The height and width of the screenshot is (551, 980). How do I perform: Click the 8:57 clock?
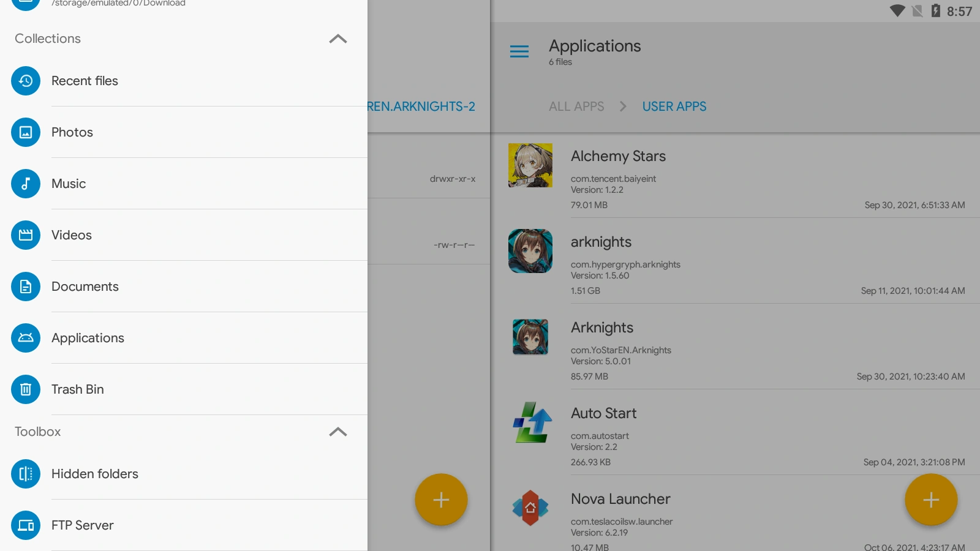(x=959, y=12)
